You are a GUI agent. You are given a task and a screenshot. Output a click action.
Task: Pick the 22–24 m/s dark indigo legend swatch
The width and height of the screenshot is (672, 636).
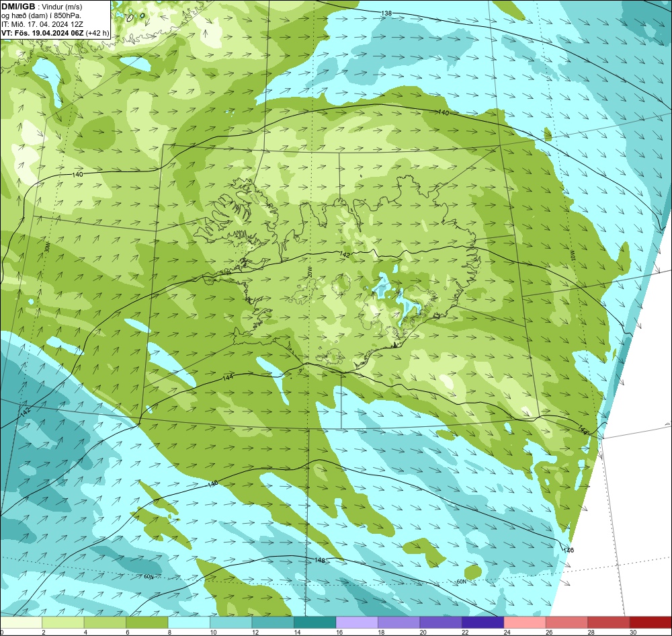(483, 623)
